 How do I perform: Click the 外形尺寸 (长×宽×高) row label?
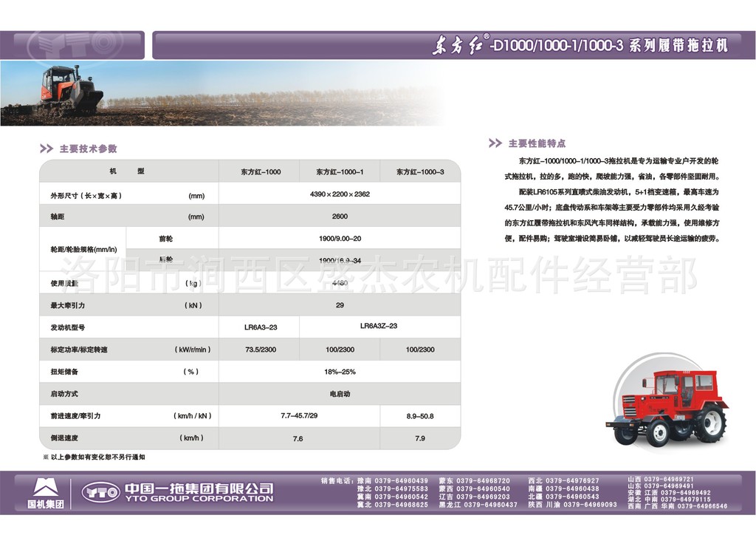[x=86, y=195]
